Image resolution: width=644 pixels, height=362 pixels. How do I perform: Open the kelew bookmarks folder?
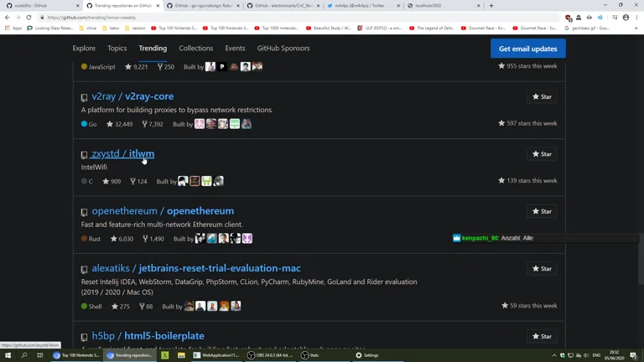point(111,28)
